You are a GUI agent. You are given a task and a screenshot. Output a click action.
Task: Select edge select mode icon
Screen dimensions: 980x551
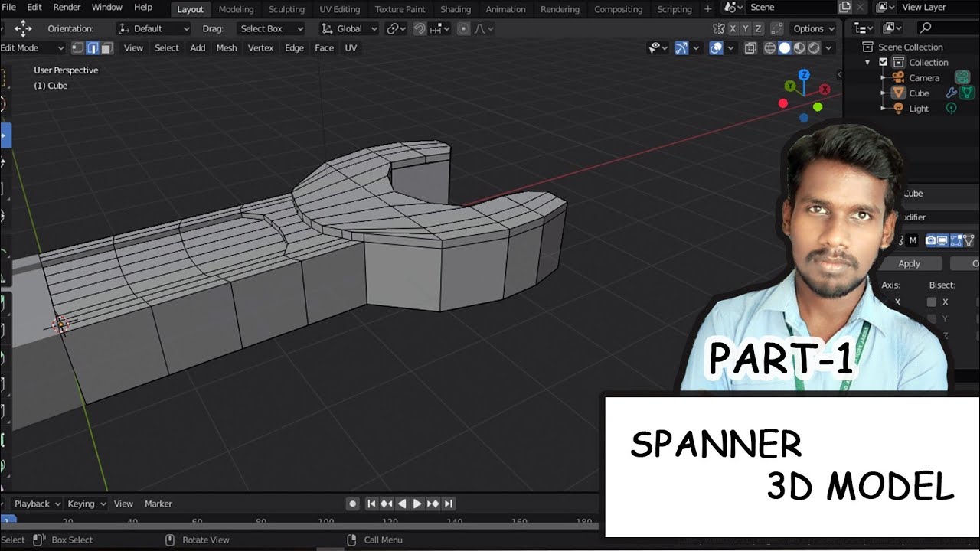point(92,47)
